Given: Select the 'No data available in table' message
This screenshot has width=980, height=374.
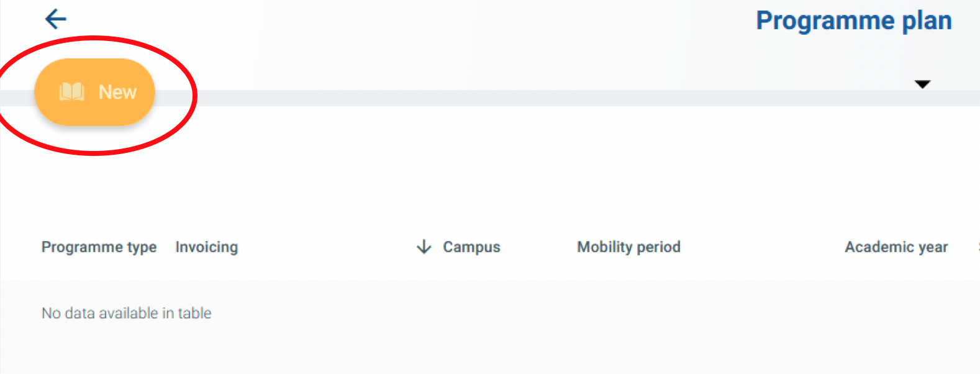Looking at the screenshot, I should tap(127, 313).
